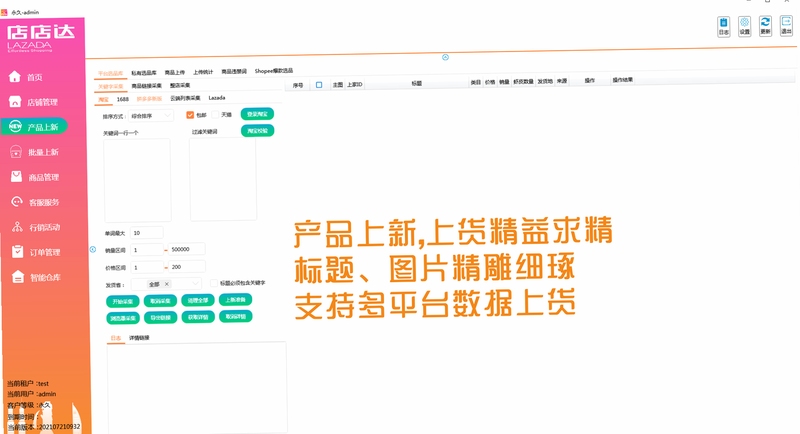Click the 销量区间 maximum field showing 500000

[187, 249]
